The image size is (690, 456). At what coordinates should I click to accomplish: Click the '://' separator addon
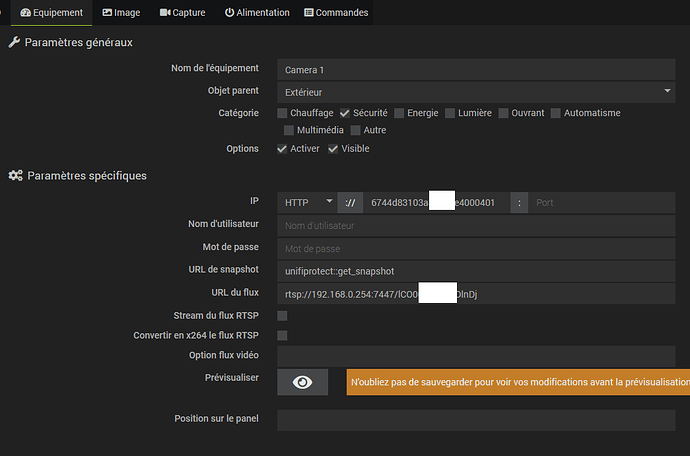pos(350,202)
